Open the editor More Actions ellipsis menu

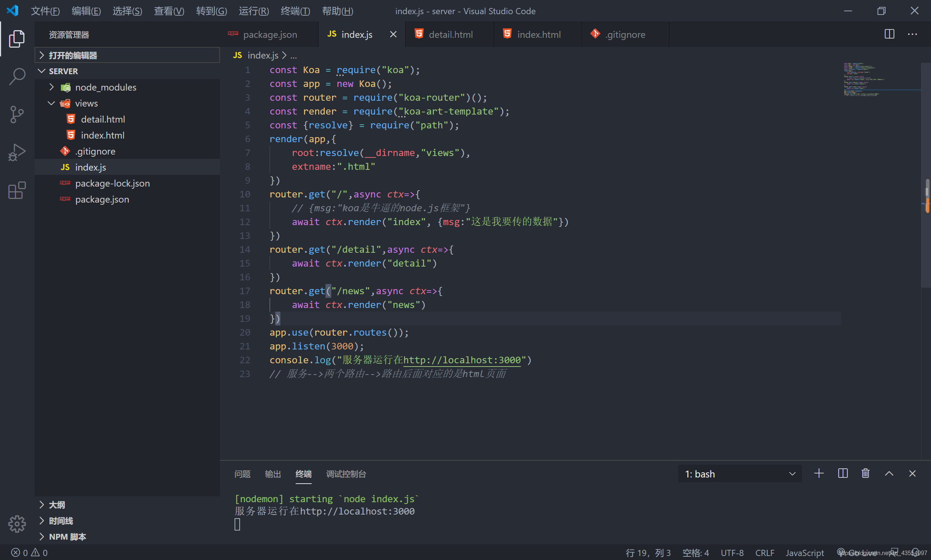(x=912, y=34)
